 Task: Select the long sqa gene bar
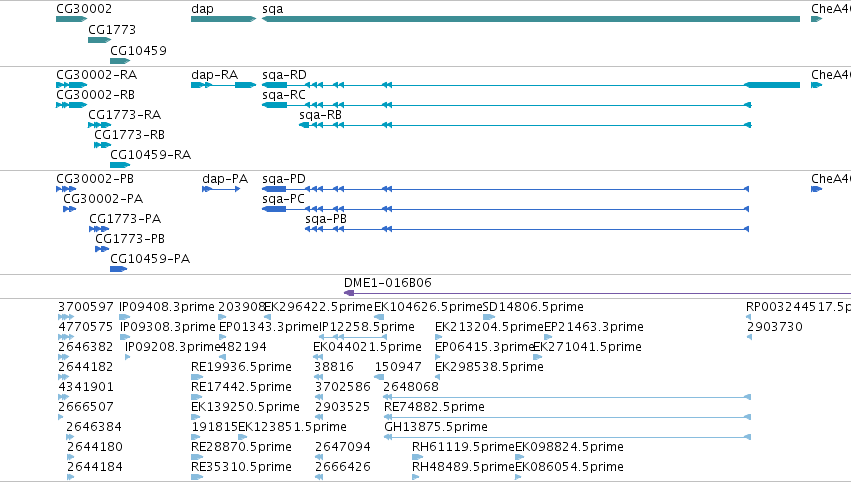(x=531, y=19)
